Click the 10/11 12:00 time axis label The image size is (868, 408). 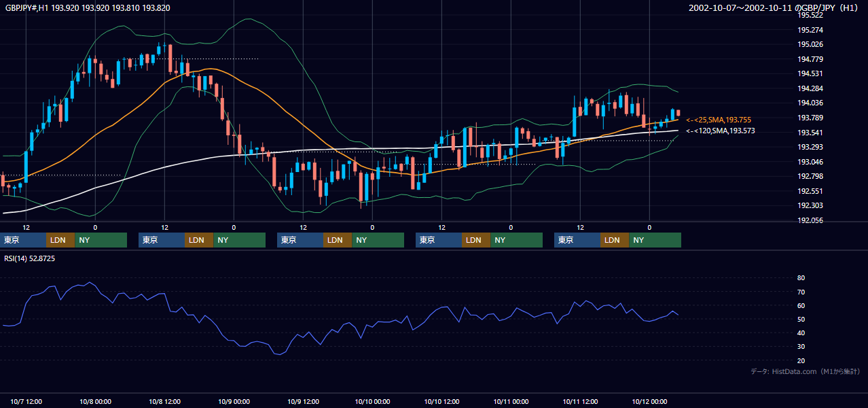point(580,401)
